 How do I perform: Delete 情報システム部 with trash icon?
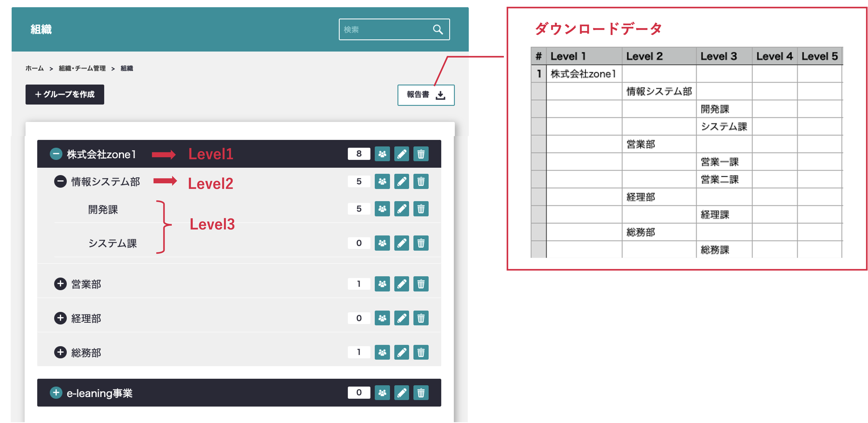pyautogui.click(x=421, y=182)
